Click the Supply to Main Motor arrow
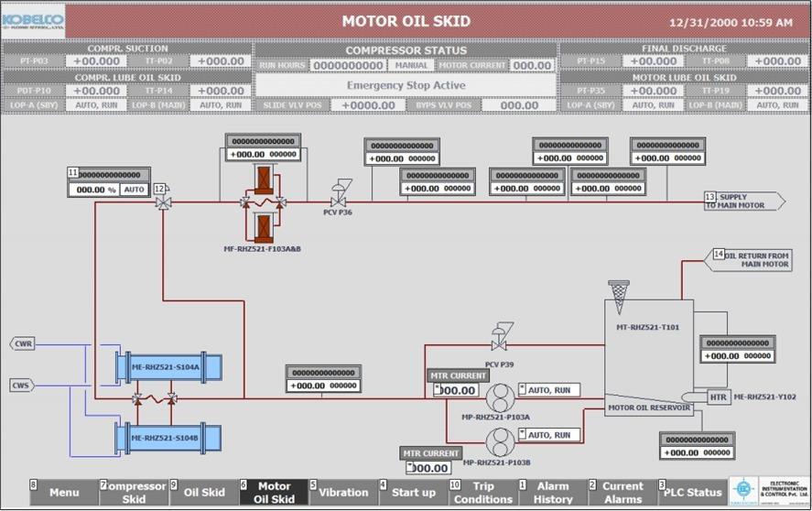This screenshot has height=511, width=812. coord(743,201)
